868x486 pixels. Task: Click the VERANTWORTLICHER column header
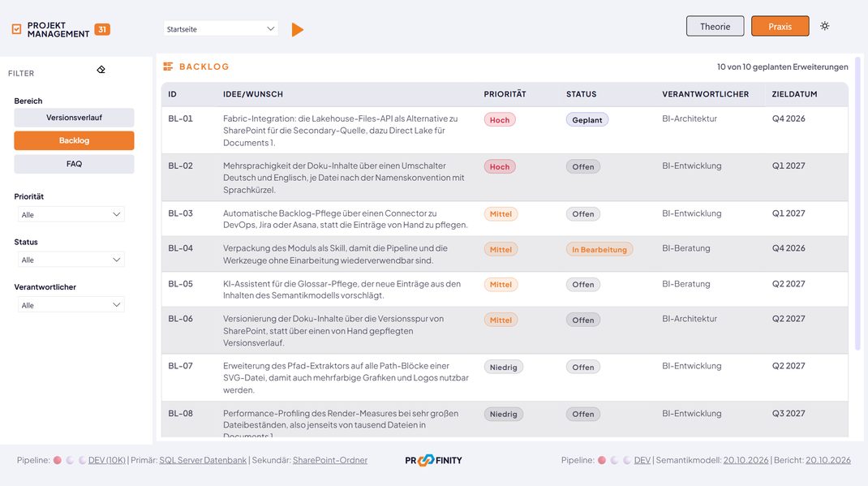(705, 94)
